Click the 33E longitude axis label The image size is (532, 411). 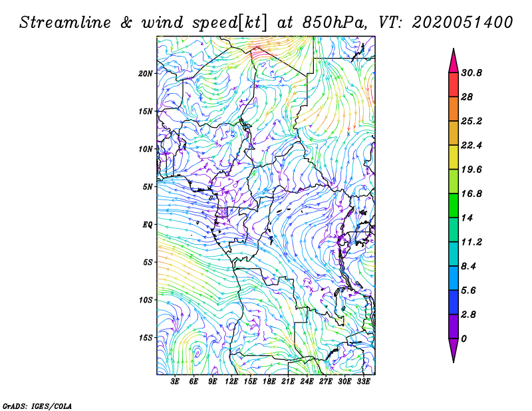(x=363, y=382)
